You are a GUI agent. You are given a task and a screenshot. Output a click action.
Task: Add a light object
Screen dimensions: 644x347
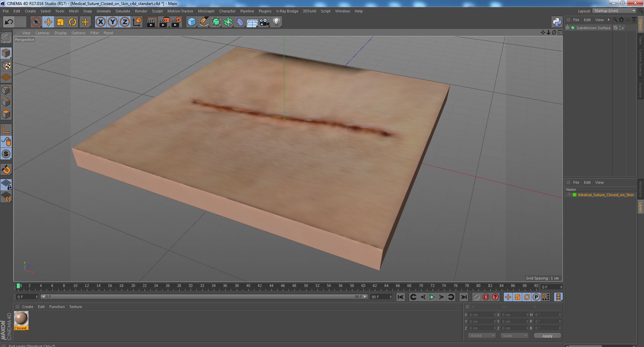tap(276, 22)
